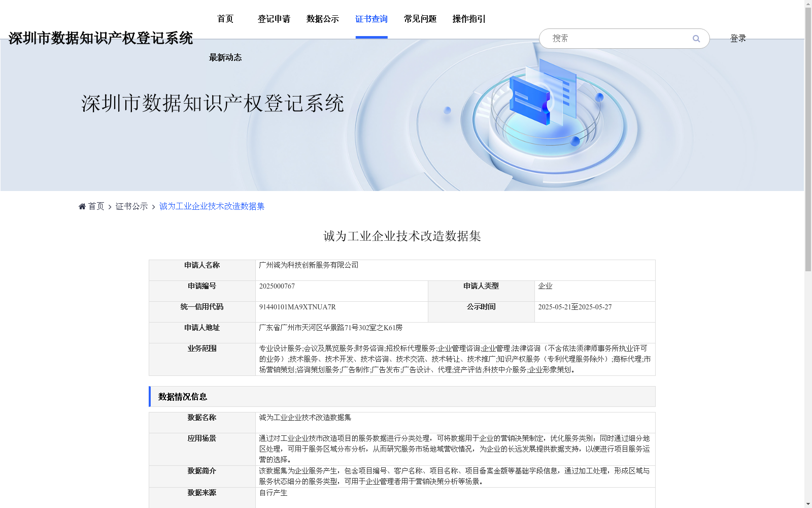Click the scrollbar down arrow
The image size is (812, 508).
tap(808, 504)
